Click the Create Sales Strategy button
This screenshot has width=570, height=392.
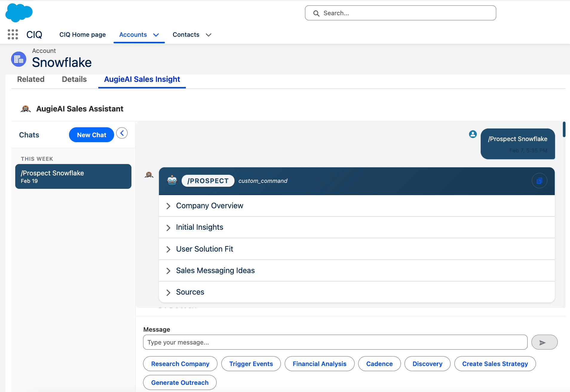pyautogui.click(x=495, y=364)
